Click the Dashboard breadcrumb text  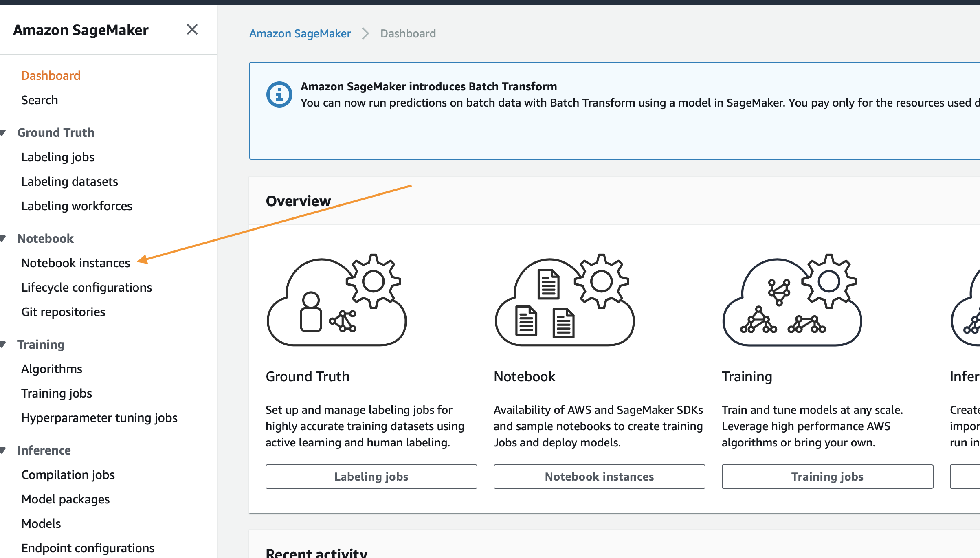pyautogui.click(x=408, y=33)
